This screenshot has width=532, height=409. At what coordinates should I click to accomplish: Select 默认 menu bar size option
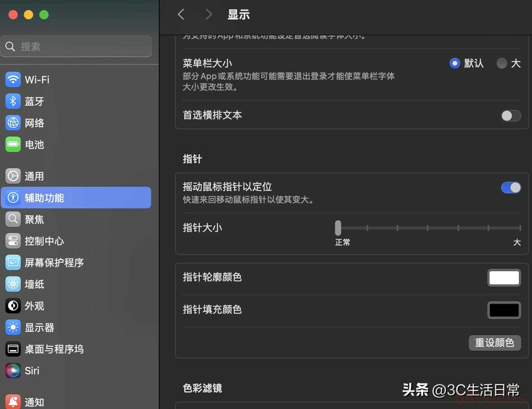(455, 63)
